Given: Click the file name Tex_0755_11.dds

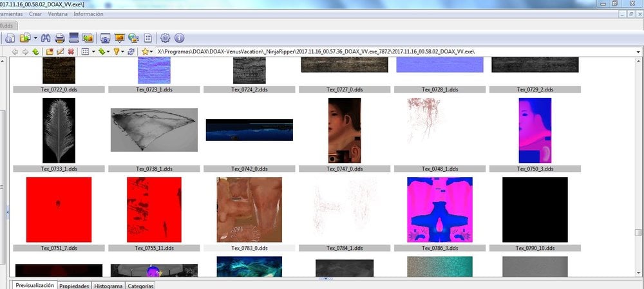Looking at the screenshot, I should coord(154,248).
